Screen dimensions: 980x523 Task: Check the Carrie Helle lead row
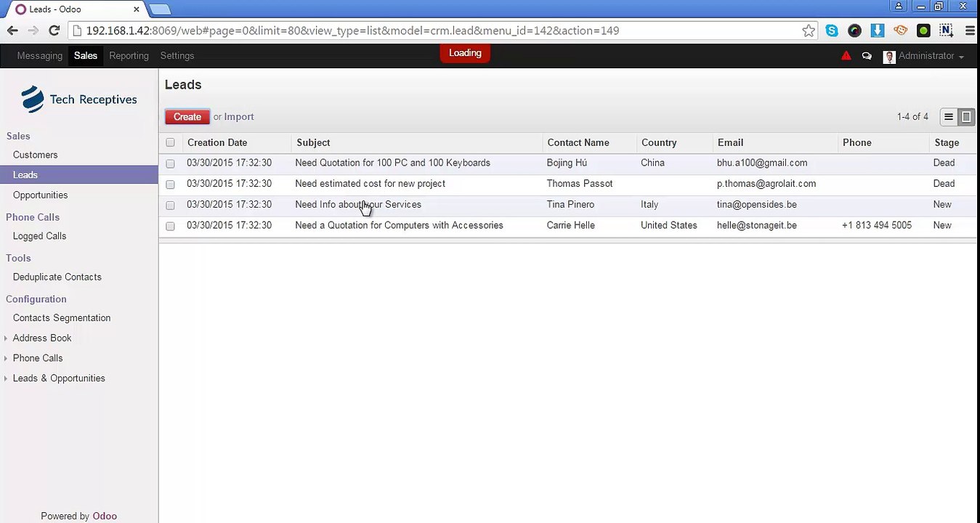(170, 226)
